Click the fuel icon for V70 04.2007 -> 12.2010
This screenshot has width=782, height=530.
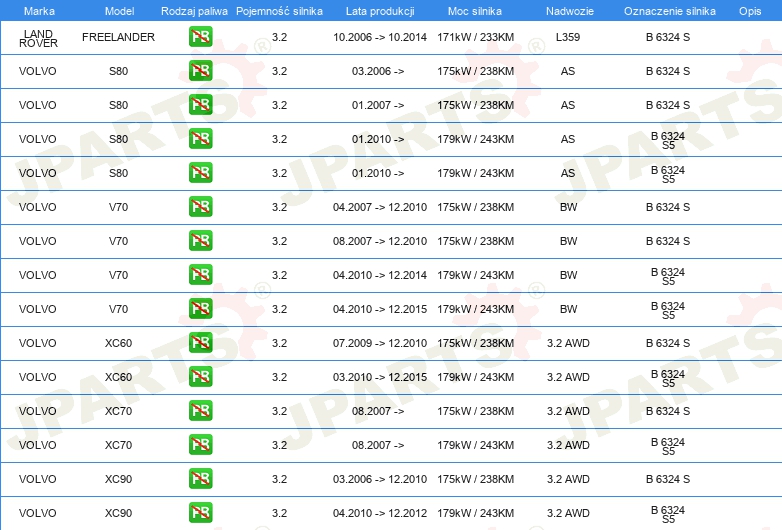click(200, 207)
